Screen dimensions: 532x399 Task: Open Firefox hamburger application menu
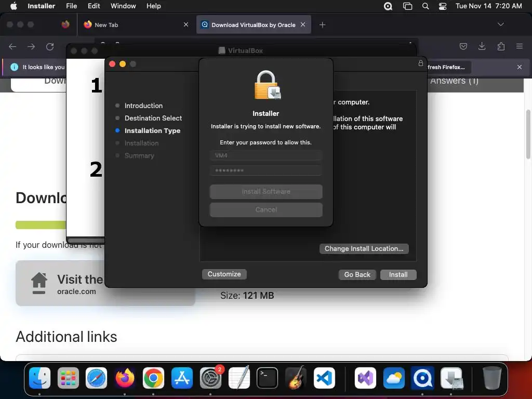(520, 46)
